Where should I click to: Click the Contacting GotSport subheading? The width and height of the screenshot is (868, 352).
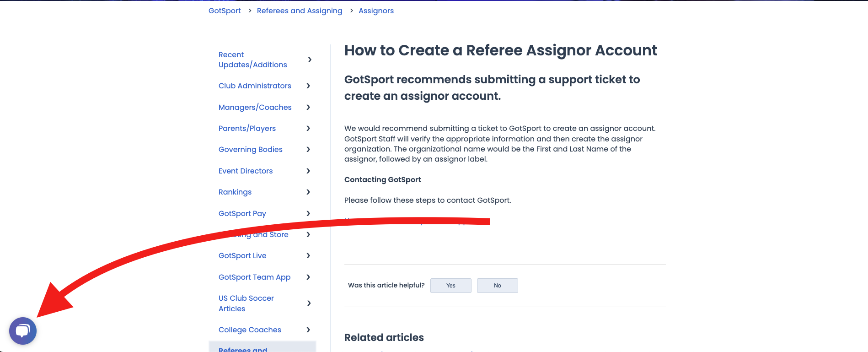point(383,179)
